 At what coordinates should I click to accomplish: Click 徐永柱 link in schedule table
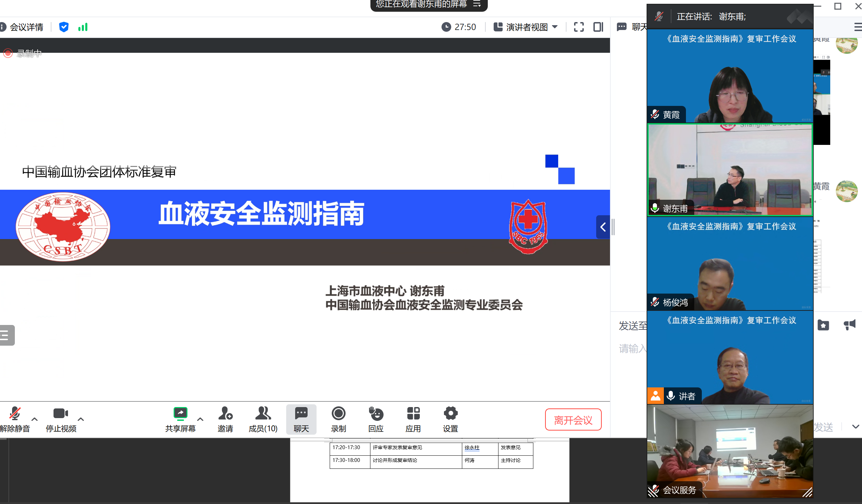472,447
